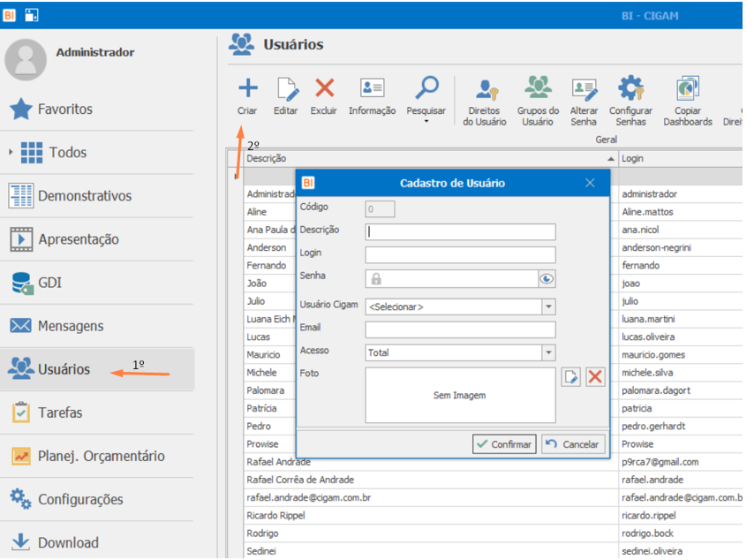
Task: Focus the Email input field
Action: click(460, 329)
